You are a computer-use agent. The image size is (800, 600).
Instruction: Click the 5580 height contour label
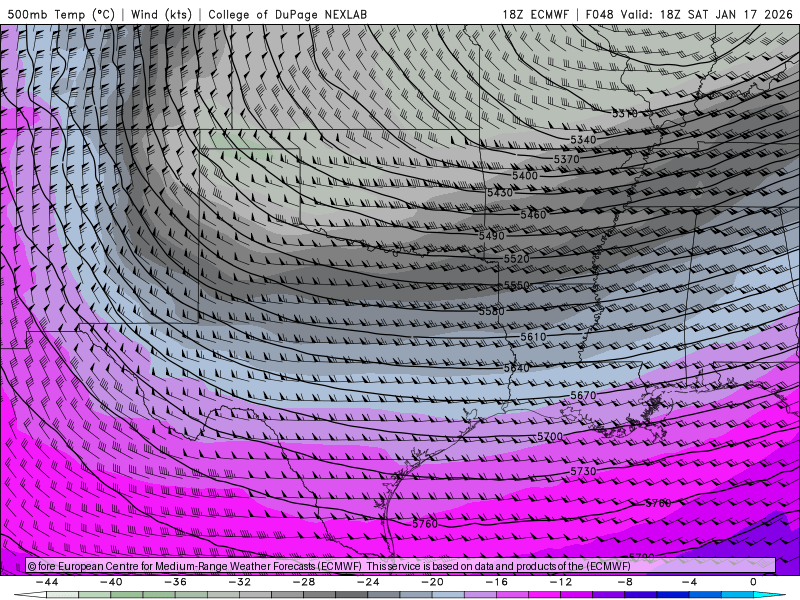pos(492,311)
